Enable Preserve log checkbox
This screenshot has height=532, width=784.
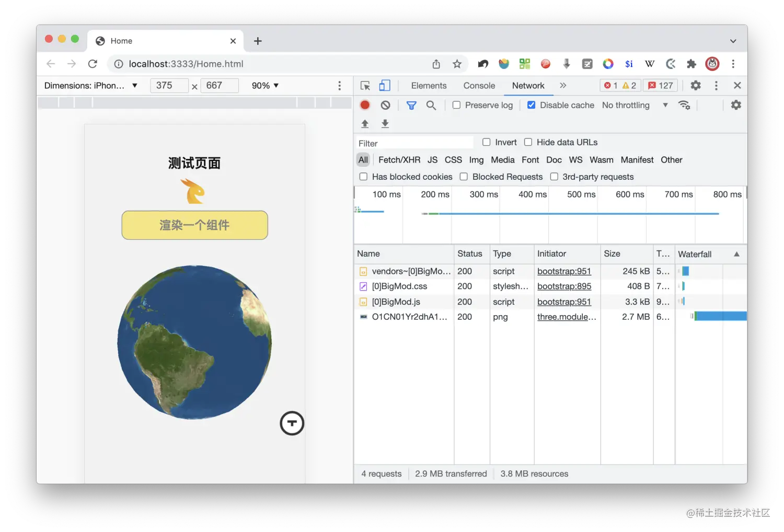[456, 105]
